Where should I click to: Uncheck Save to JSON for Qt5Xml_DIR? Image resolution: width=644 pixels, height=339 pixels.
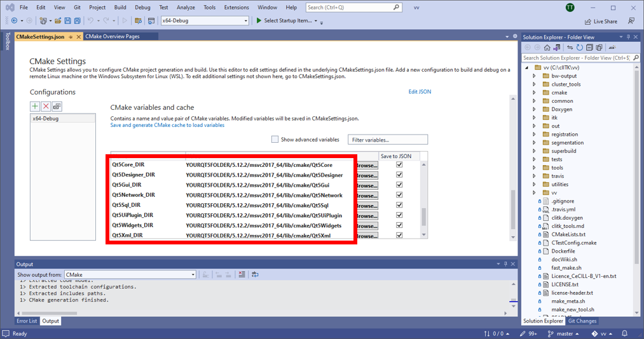(399, 236)
